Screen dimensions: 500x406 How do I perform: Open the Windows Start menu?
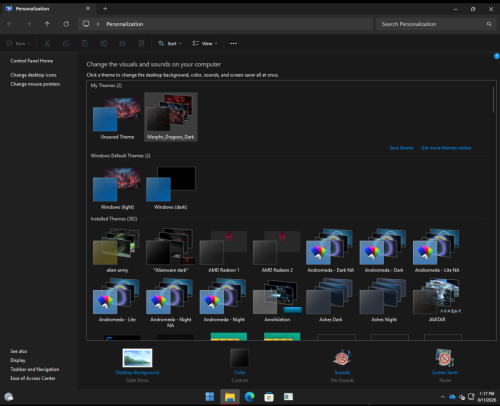pos(210,397)
